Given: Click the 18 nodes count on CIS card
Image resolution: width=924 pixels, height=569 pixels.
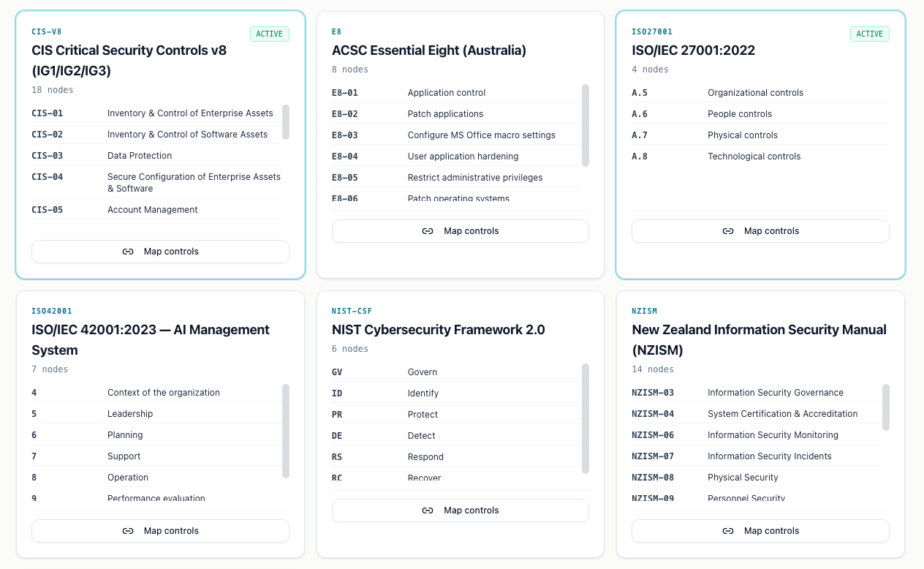Looking at the screenshot, I should tap(53, 90).
